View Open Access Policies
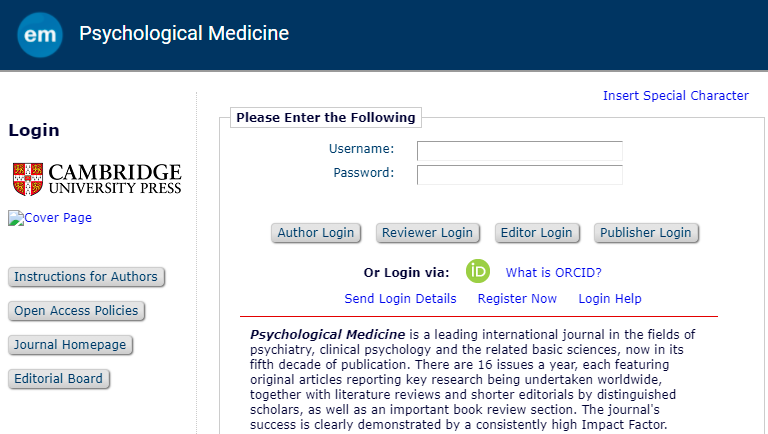 pos(76,311)
